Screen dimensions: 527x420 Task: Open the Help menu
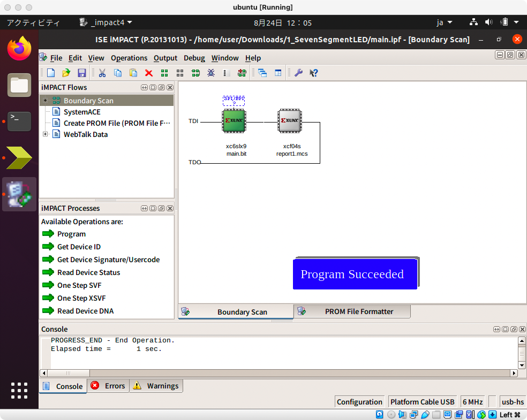[x=253, y=58]
